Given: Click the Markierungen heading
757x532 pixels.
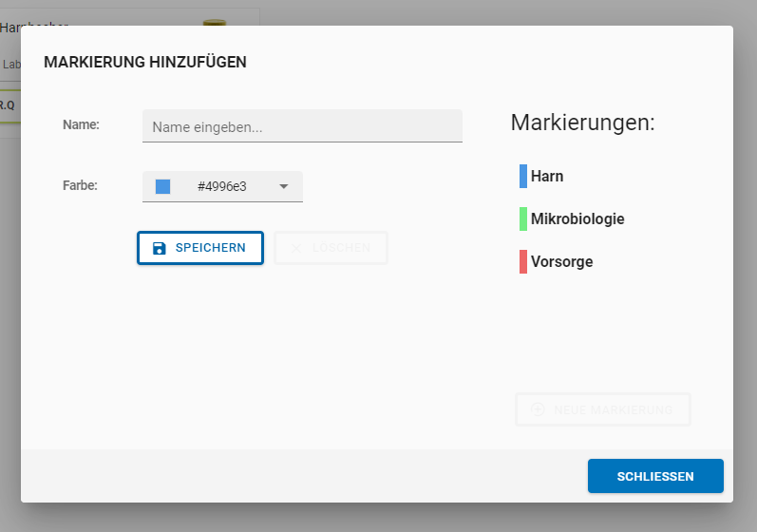Looking at the screenshot, I should (583, 123).
